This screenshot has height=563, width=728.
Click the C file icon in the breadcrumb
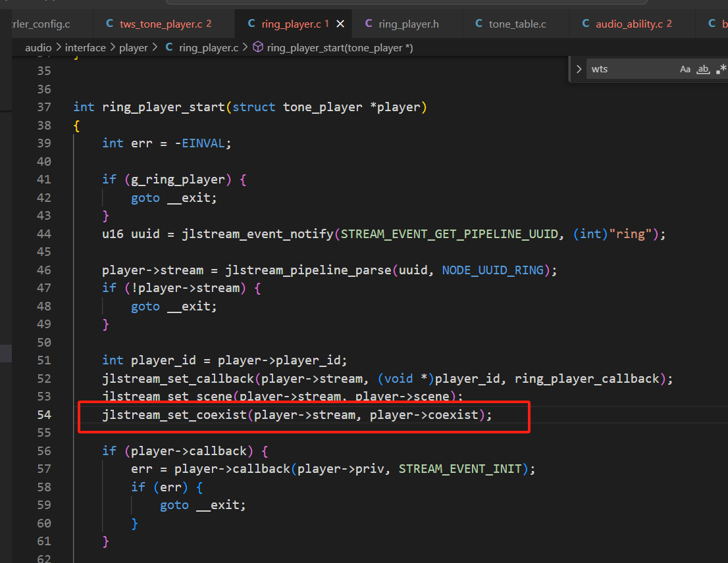169,47
